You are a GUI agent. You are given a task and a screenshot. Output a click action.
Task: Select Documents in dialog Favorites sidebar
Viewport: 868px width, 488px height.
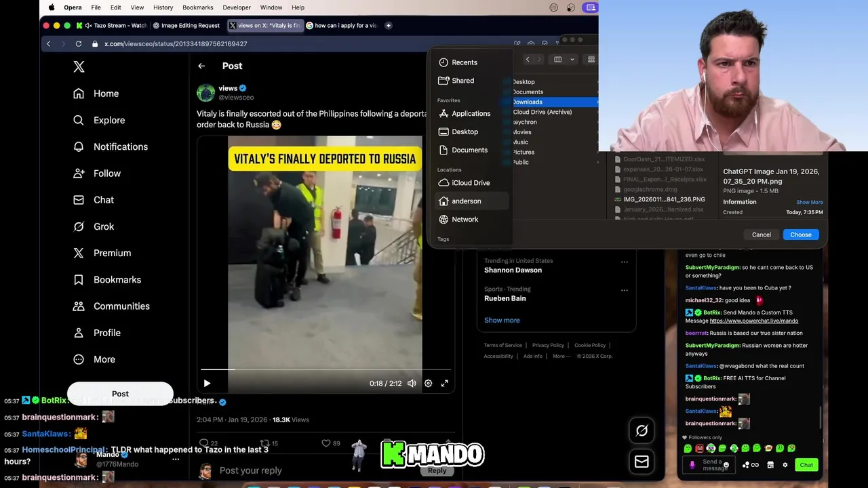(463, 150)
